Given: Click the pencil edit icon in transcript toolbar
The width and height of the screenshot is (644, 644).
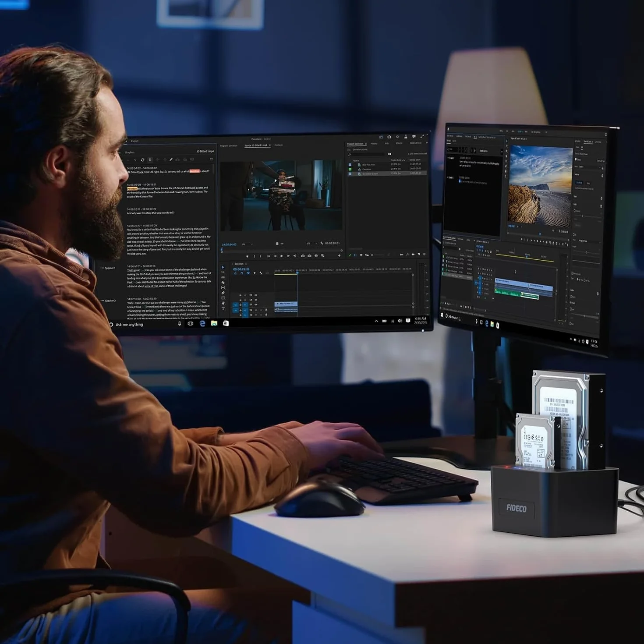Looking at the screenshot, I should (171, 159).
